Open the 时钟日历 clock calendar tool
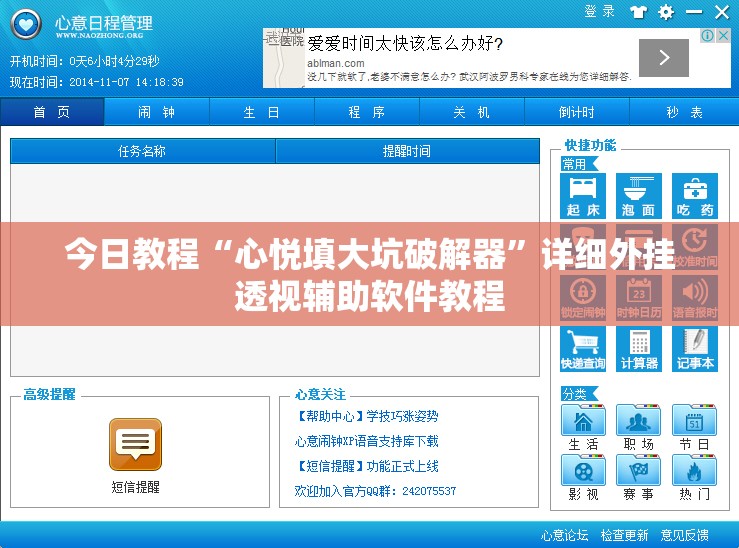This screenshot has width=739, height=548. 639,298
